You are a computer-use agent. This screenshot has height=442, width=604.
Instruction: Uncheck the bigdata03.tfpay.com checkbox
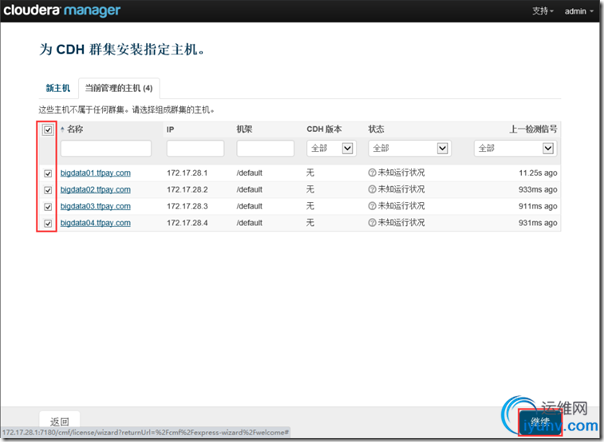[x=48, y=207]
